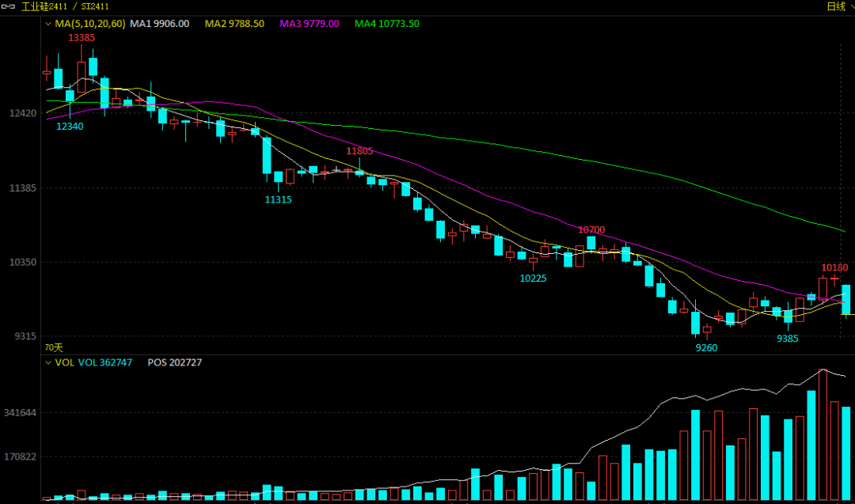The height and width of the screenshot is (504, 855).
Task: Select the MA3 9779.00 legend value
Action: (x=310, y=24)
